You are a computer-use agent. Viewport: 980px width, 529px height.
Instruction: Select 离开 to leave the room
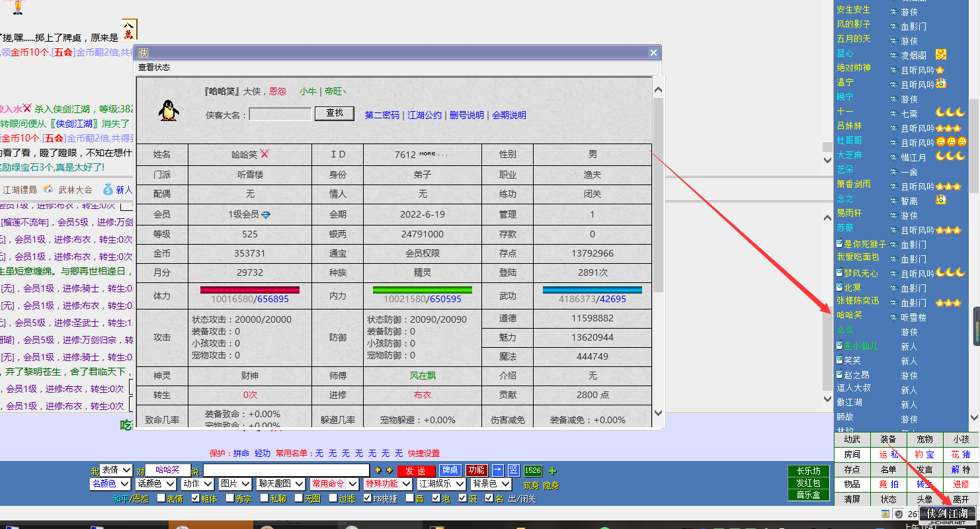961,499
